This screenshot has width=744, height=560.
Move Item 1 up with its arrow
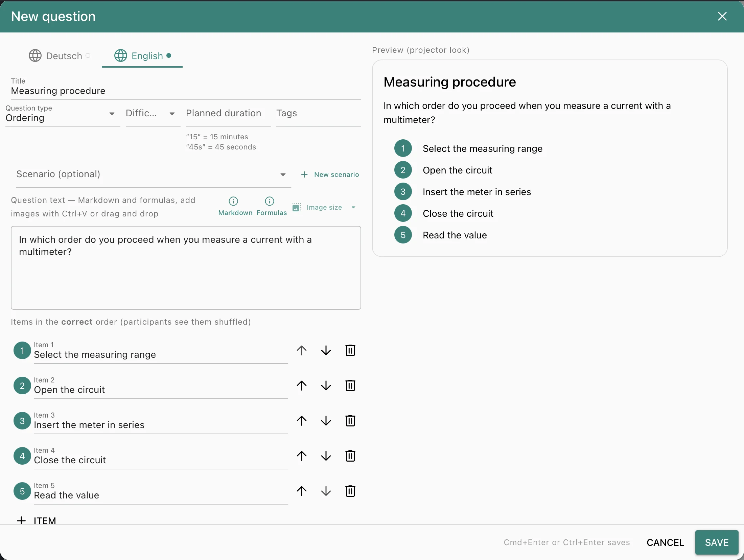tap(302, 350)
